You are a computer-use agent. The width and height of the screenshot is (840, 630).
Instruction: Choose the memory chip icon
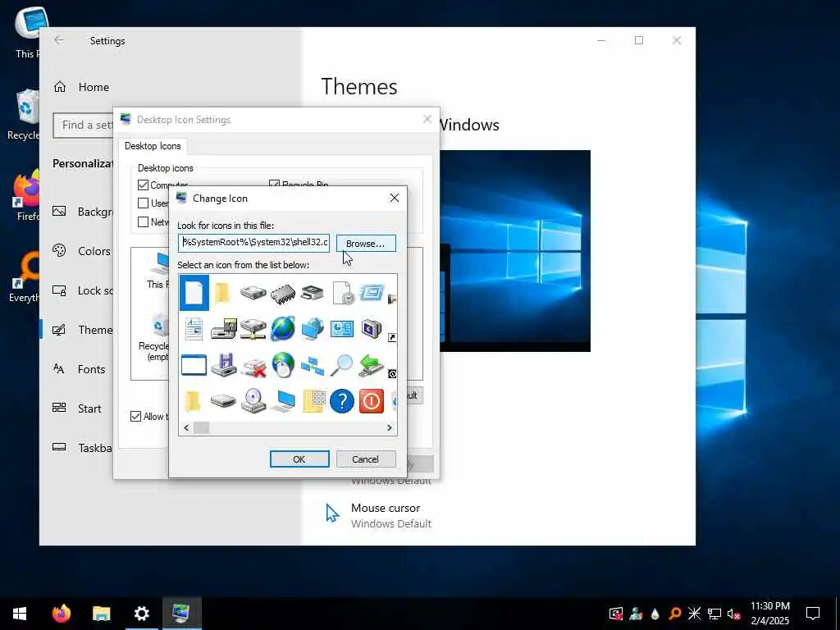pyautogui.click(x=283, y=294)
